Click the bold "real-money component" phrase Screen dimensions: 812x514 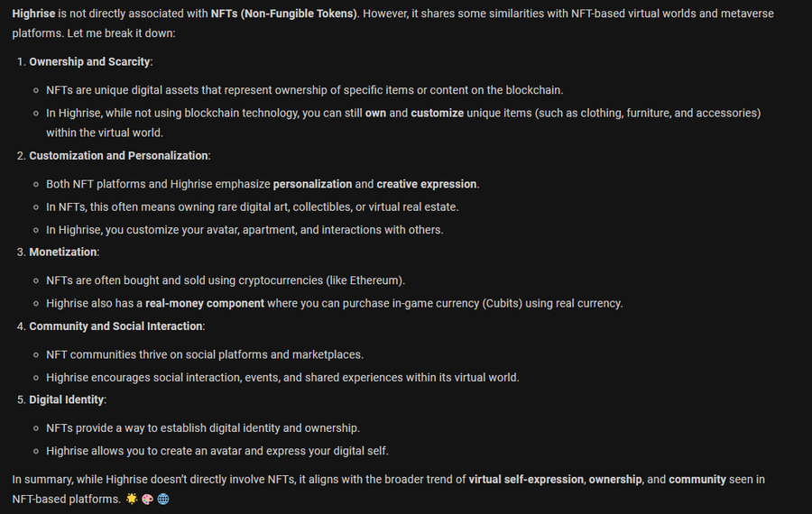click(205, 303)
